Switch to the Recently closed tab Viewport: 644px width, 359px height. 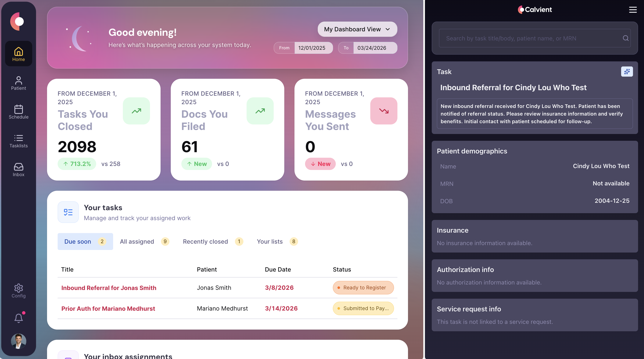click(x=205, y=241)
